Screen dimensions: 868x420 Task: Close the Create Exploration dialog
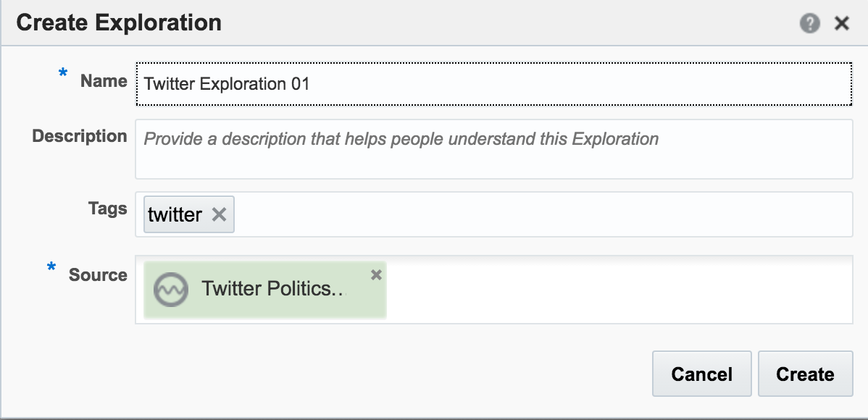coord(841,24)
